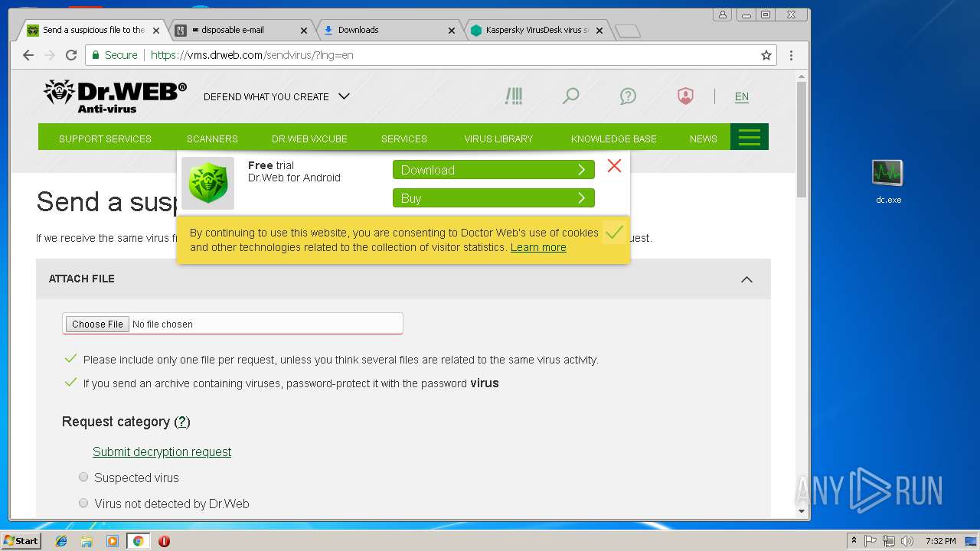980x551 pixels.
Task: Go back in browser history
Action: [28, 55]
